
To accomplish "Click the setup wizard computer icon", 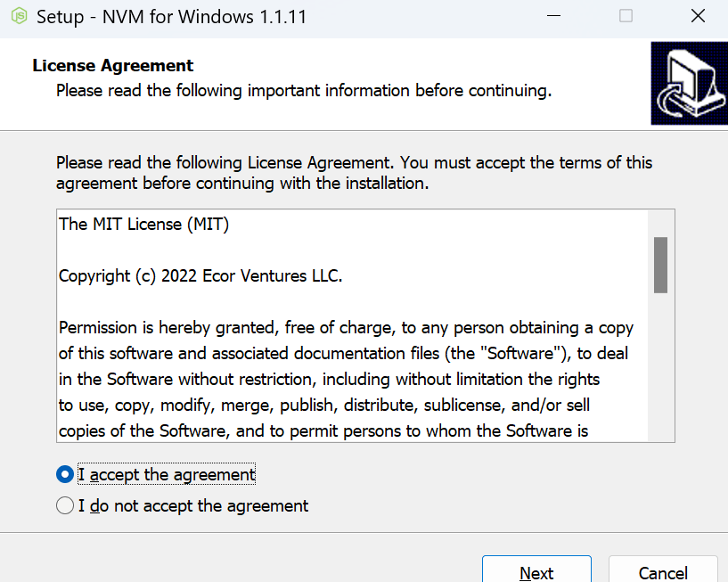I will (688, 86).
